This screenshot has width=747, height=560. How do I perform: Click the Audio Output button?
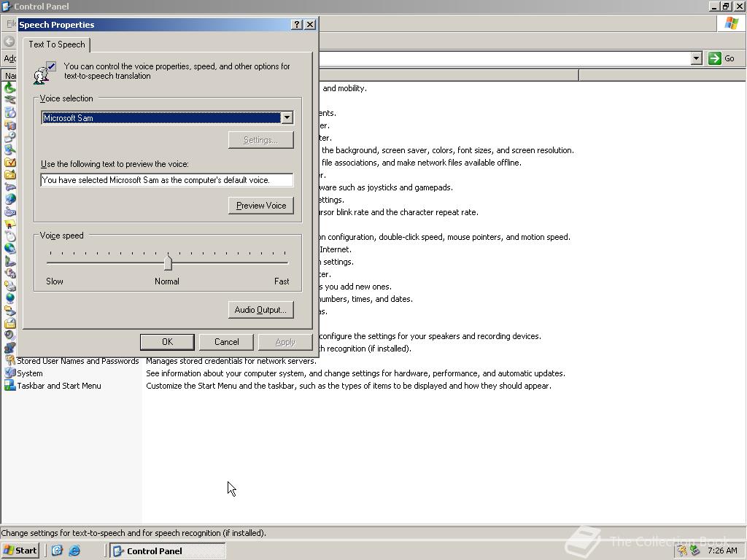coord(261,309)
